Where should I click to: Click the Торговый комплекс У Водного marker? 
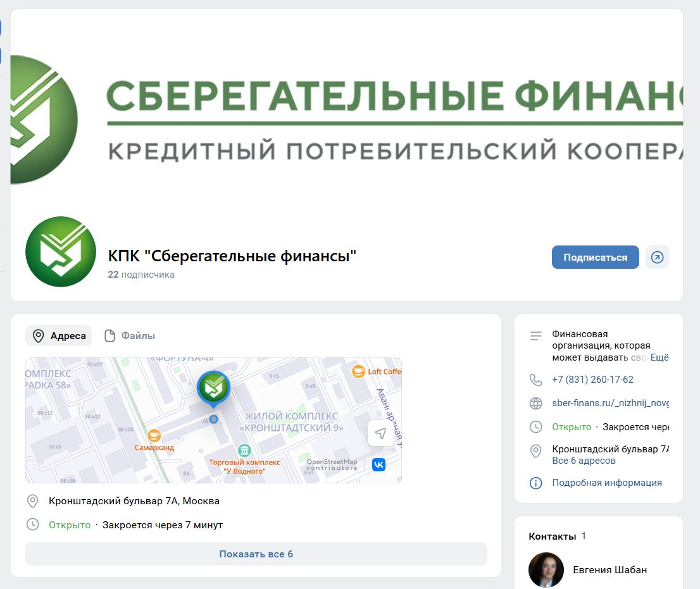[x=244, y=459]
